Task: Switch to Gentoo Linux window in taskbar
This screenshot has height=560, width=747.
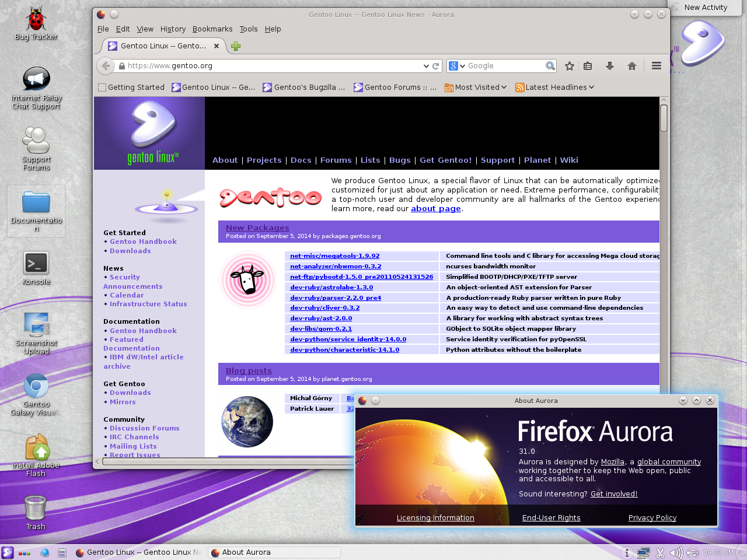Action: point(139,552)
